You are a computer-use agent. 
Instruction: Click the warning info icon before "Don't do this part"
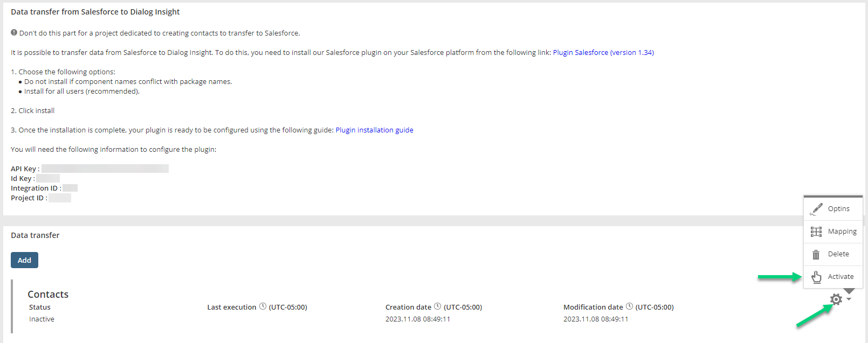14,33
